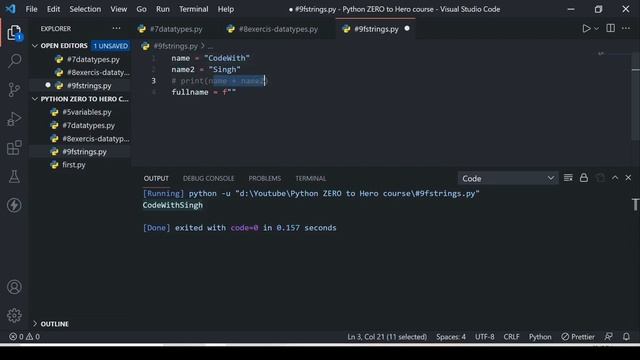
Task: Select language mode Python in status bar
Action: (x=540, y=337)
